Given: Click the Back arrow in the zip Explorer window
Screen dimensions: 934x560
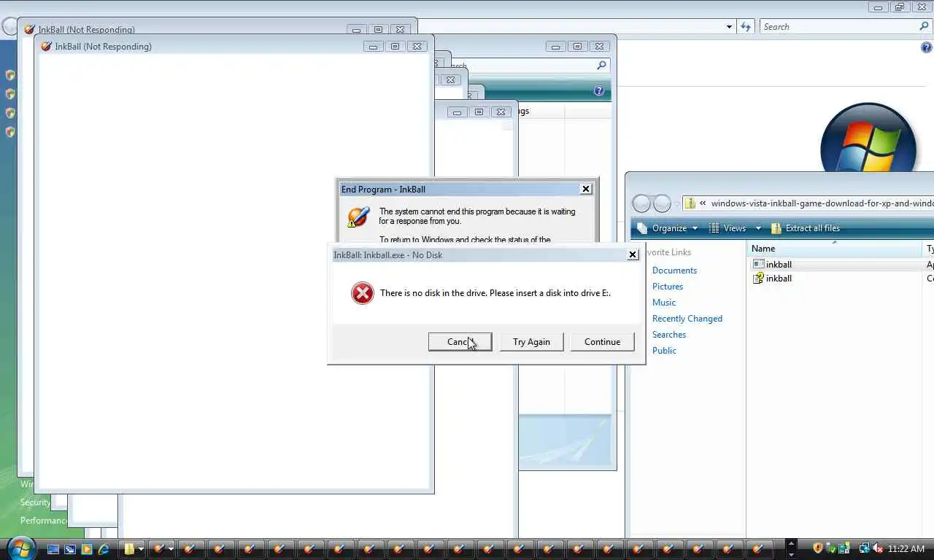Looking at the screenshot, I should point(641,203).
